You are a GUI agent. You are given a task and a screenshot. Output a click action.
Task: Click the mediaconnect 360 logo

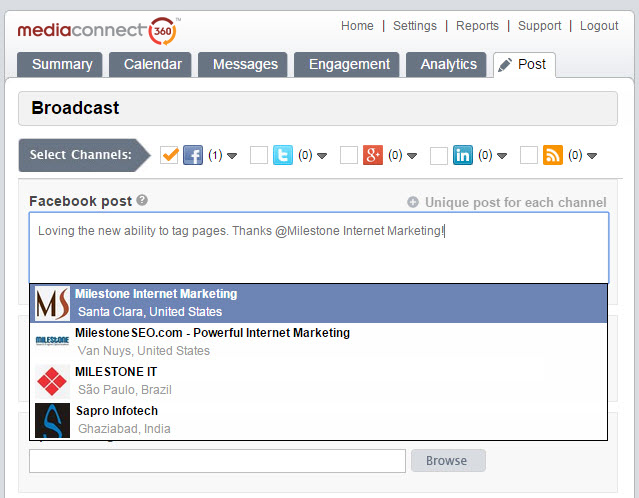(x=97, y=31)
